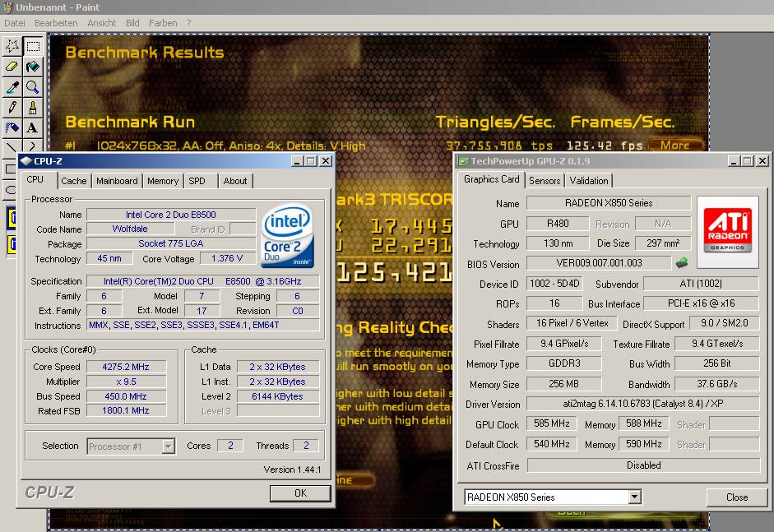Open the Validation tab in GPU-Z
Screen dimensions: 774x532
pos(589,181)
